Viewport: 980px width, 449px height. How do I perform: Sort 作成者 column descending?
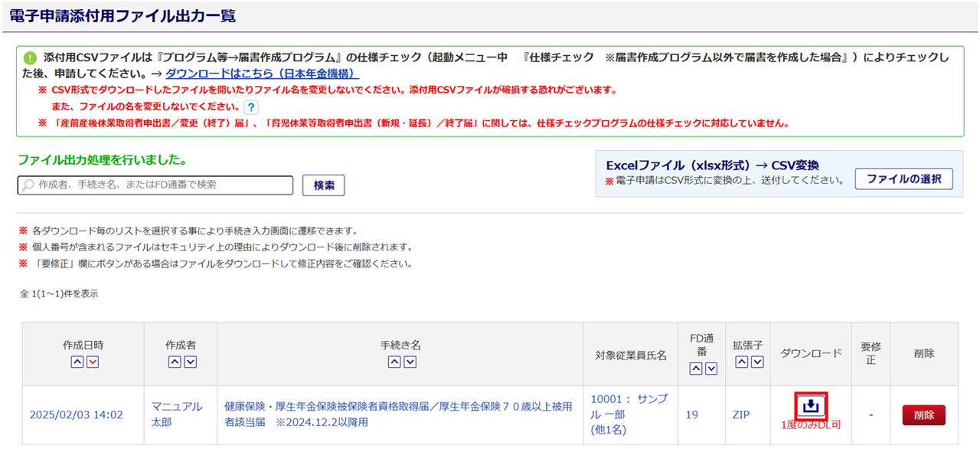tap(191, 362)
